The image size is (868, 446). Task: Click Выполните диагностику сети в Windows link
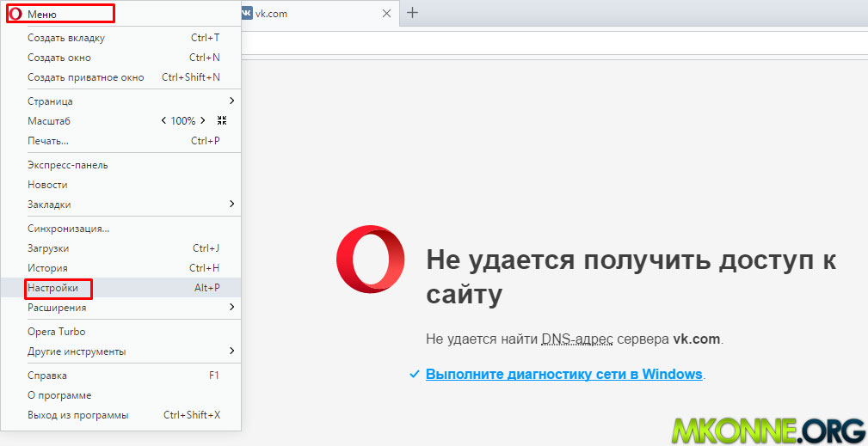pyautogui.click(x=564, y=374)
